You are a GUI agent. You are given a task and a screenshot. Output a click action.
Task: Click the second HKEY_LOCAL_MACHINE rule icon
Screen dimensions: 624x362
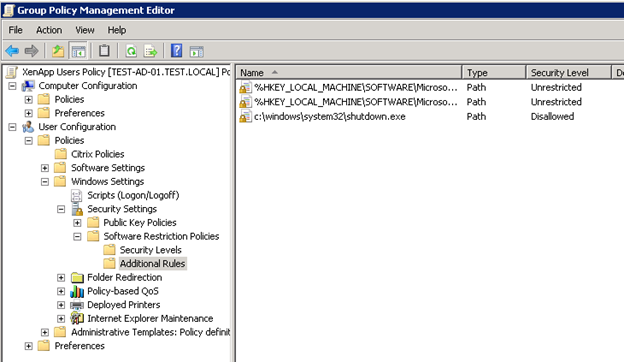click(245, 102)
